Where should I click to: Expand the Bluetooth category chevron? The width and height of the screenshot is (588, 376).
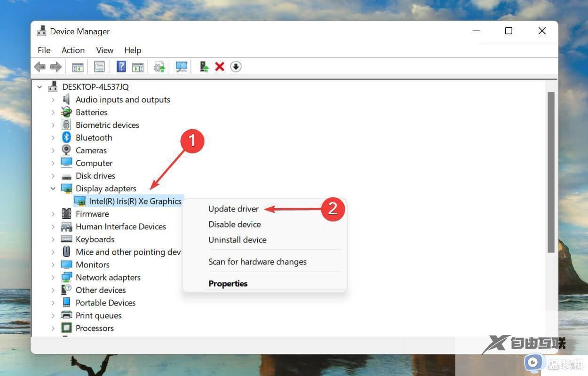coord(53,138)
